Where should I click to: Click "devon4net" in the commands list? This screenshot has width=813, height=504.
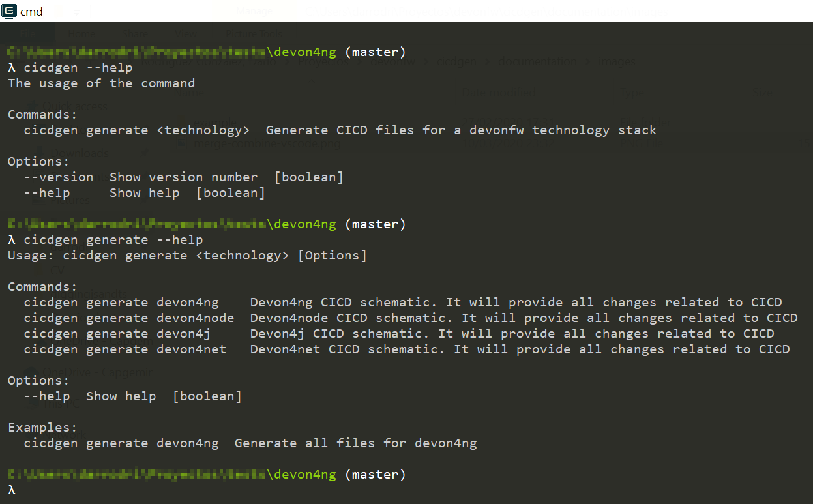tap(191, 349)
